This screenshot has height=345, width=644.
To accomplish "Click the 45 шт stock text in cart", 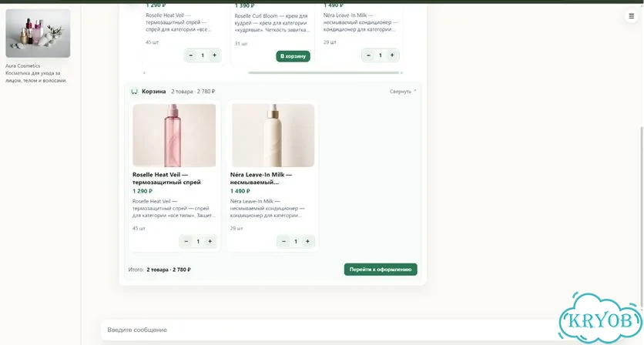I will click(139, 229).
